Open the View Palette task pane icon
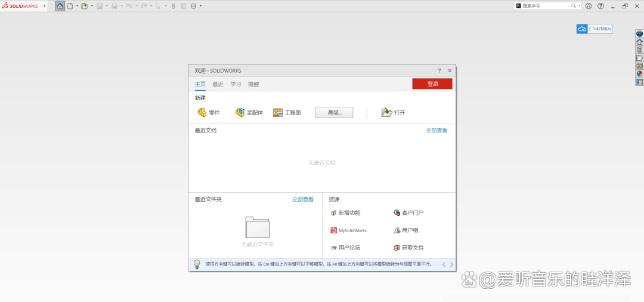Screen dimensions: 644x302 [x=639, y=66]
